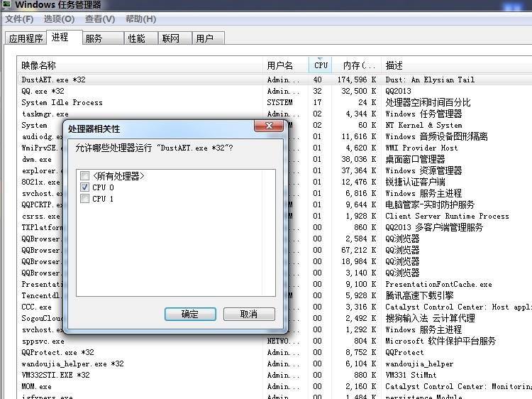Uncheck the CPU 0 checkbox
Image resolution: width=532 pixels, height=399 pixels.
85,187
